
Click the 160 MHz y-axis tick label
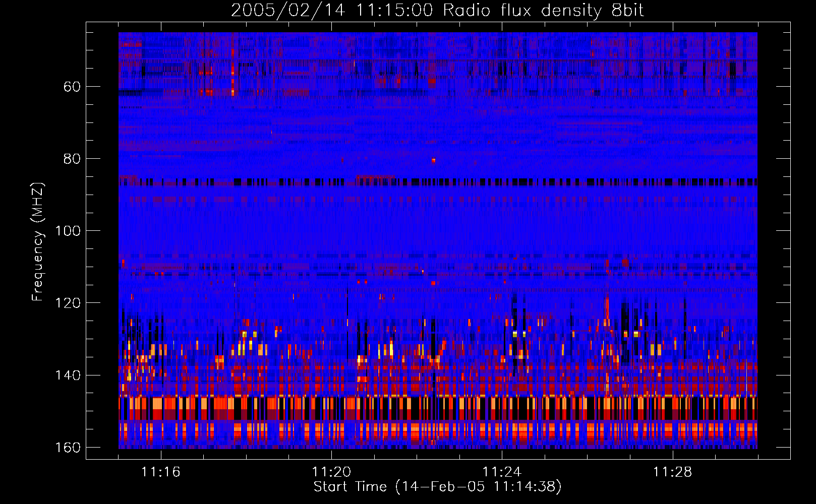[68, 448]
